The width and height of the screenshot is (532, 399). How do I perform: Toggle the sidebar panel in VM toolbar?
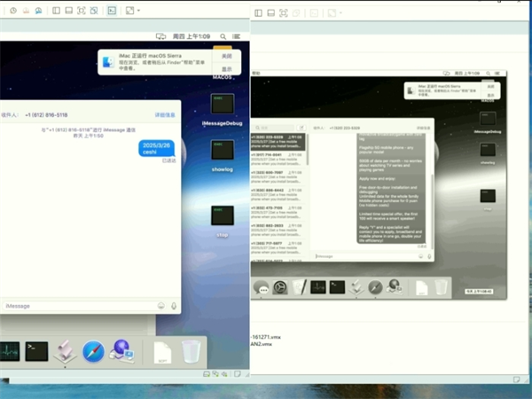pyautogui.click(x=56, y=12)
